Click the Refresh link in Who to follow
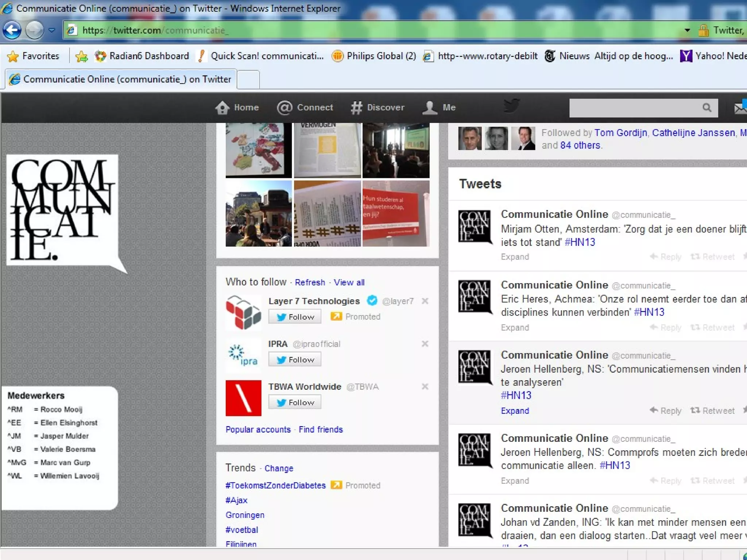The width and height of the screenshot is (747, 560). coord(310,283)
